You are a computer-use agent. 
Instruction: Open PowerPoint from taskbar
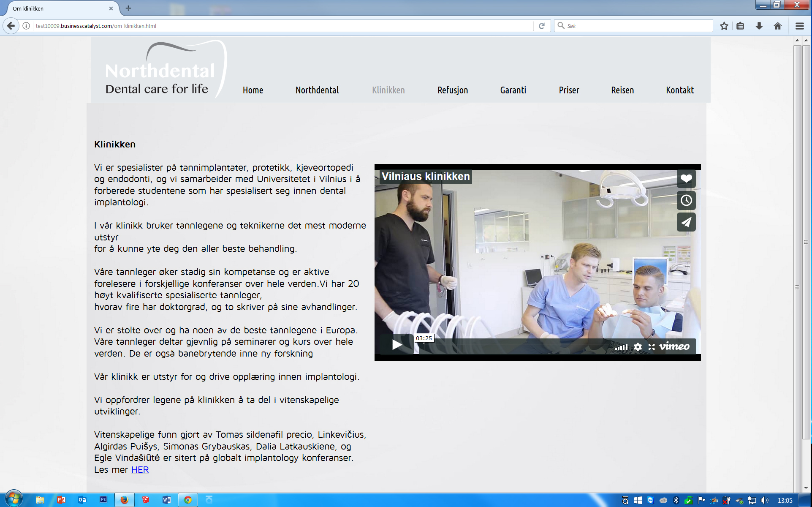point(61,500)
